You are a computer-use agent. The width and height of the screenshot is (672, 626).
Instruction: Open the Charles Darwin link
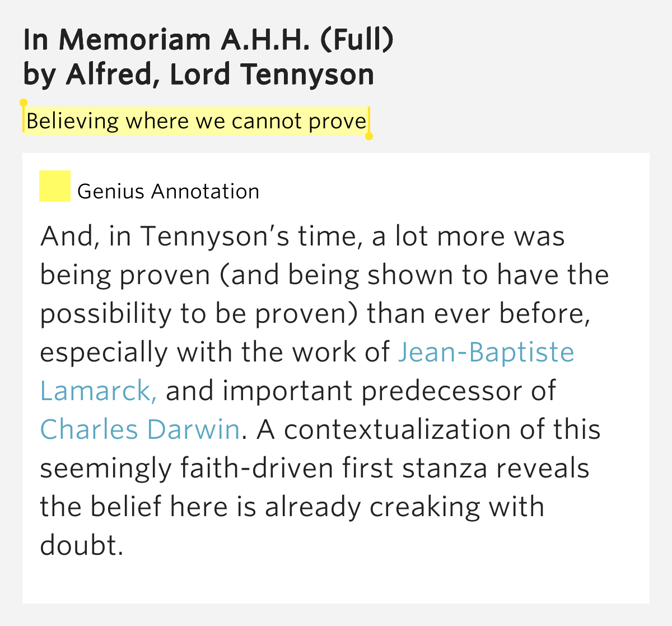pos(140,429)
